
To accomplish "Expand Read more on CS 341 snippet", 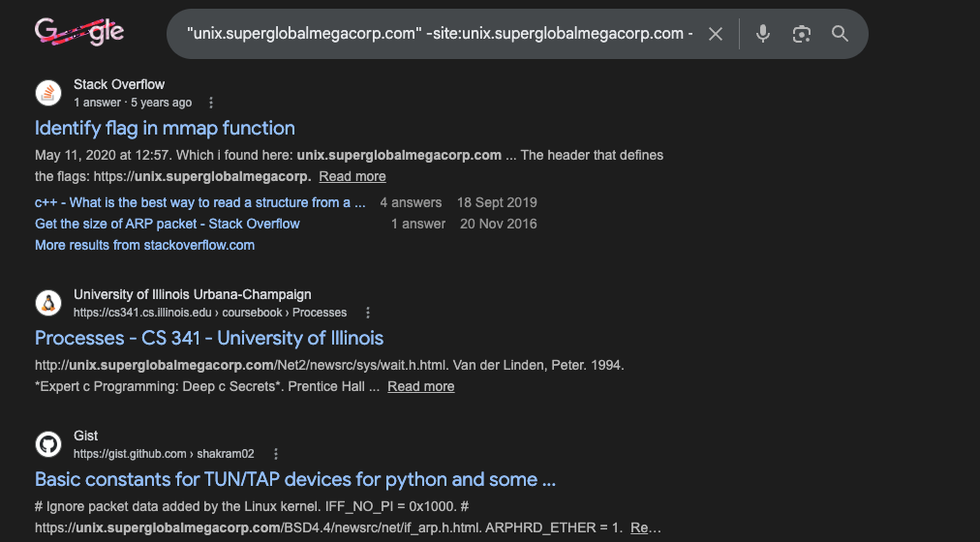I will pos(421,386).
